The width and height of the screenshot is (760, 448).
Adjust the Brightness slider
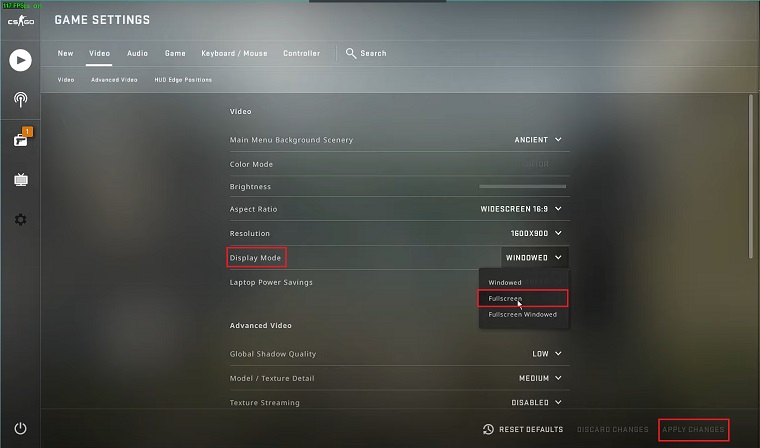pos(522,186)
